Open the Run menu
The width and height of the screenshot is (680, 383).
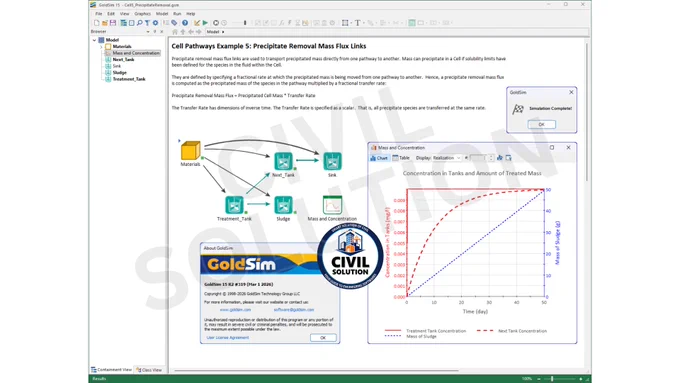[x=177, y=14]
